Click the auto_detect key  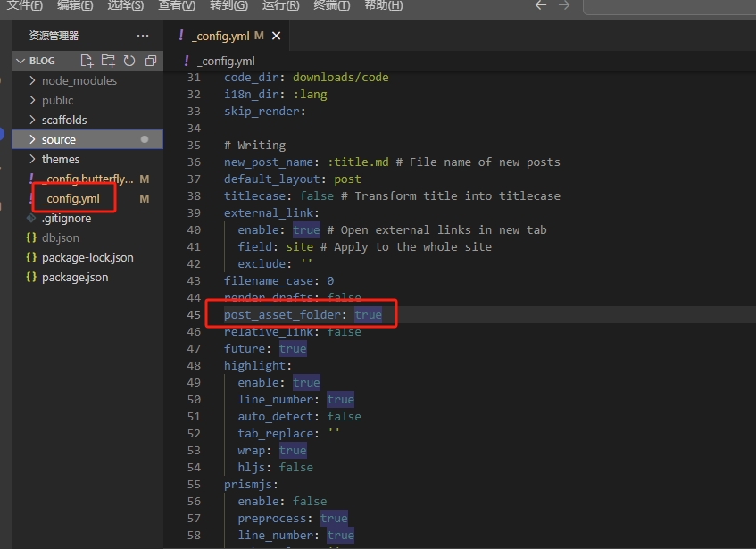[x=275, y=417]
